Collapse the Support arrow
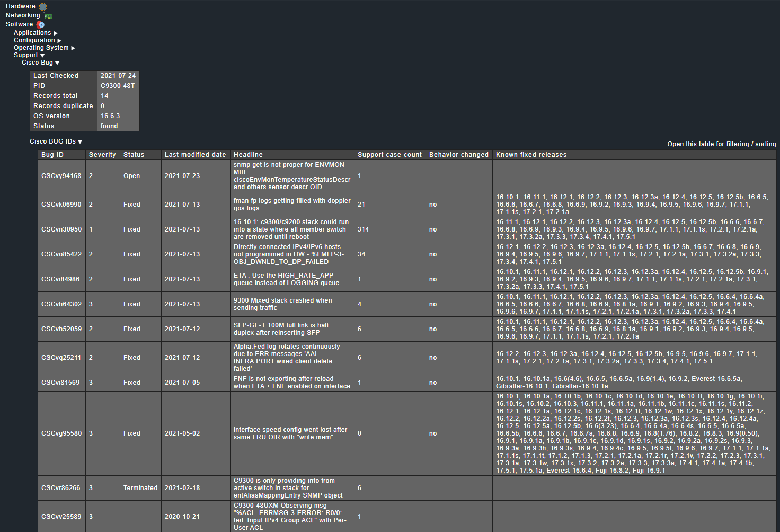Screen dimensions: 780x532 [42, 56]
